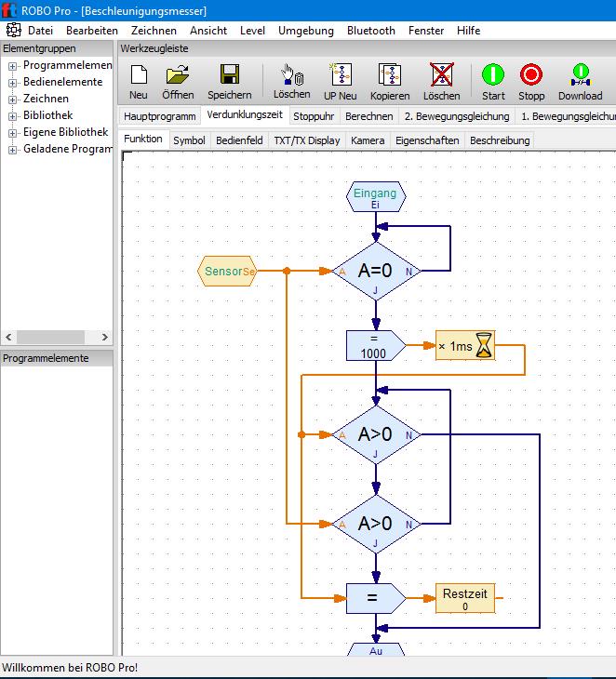This screenshot has width=616, height=679.
Task: Select the 1ms timer variable element
Action: (x=465, y=346)
